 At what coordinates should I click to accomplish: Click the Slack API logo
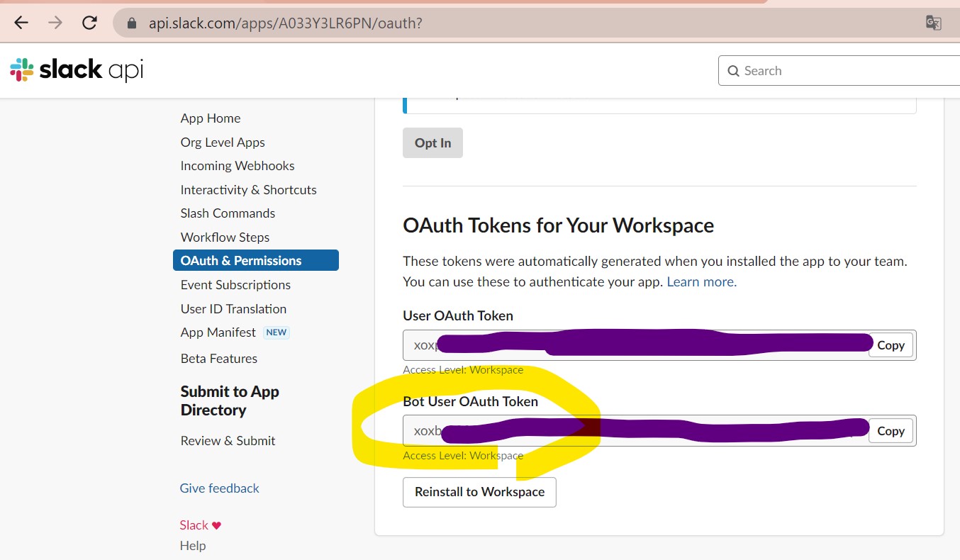click(x=77, y=69)
